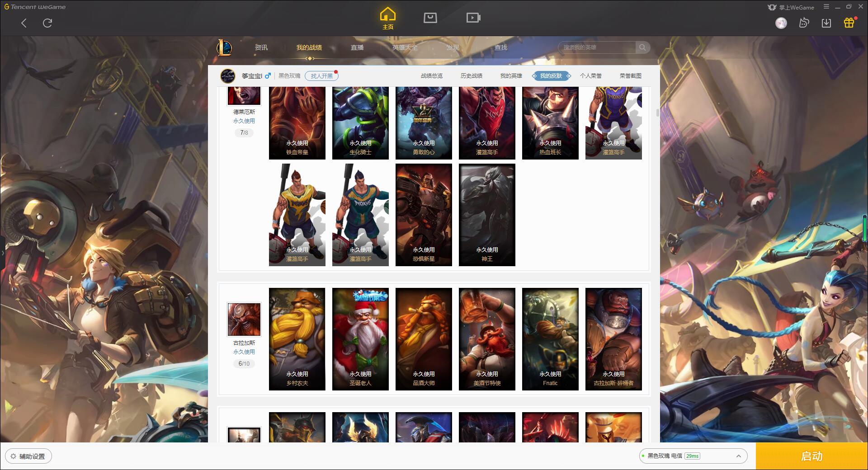Open the 神王 skin card
This screenshot has width=868, height=470.
tap(487, 215)
